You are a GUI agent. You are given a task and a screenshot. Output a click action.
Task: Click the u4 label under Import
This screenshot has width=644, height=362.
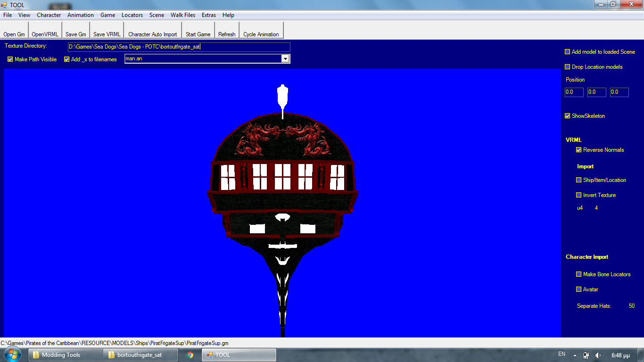pyautogui.click(x=580, y=208)
